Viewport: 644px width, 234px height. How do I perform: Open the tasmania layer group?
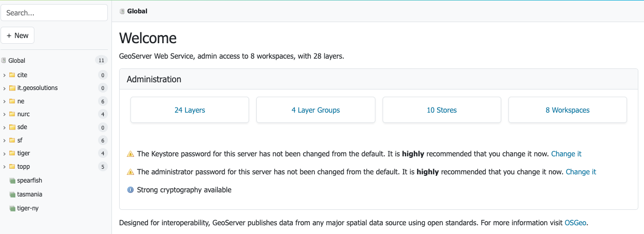coord(30,194)
